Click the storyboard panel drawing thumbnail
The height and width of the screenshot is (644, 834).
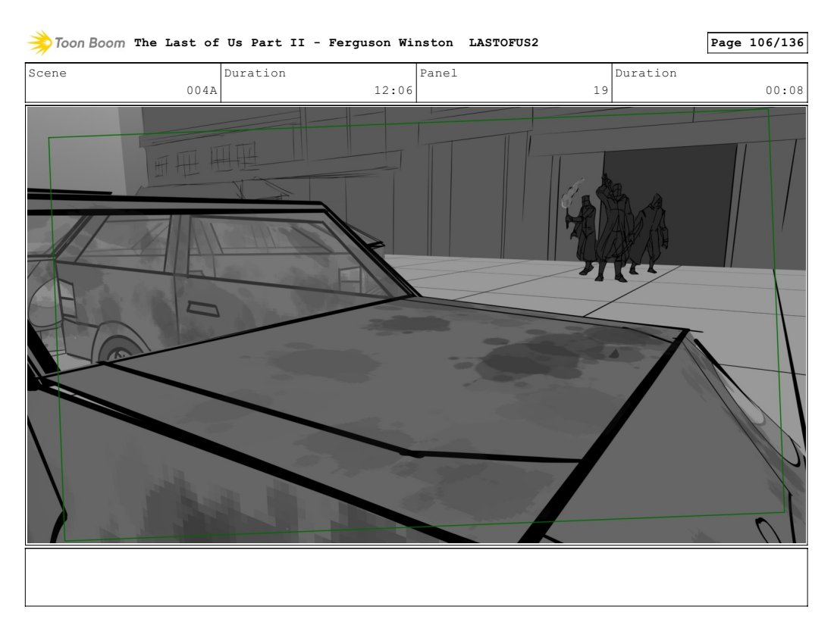point(416,325)
